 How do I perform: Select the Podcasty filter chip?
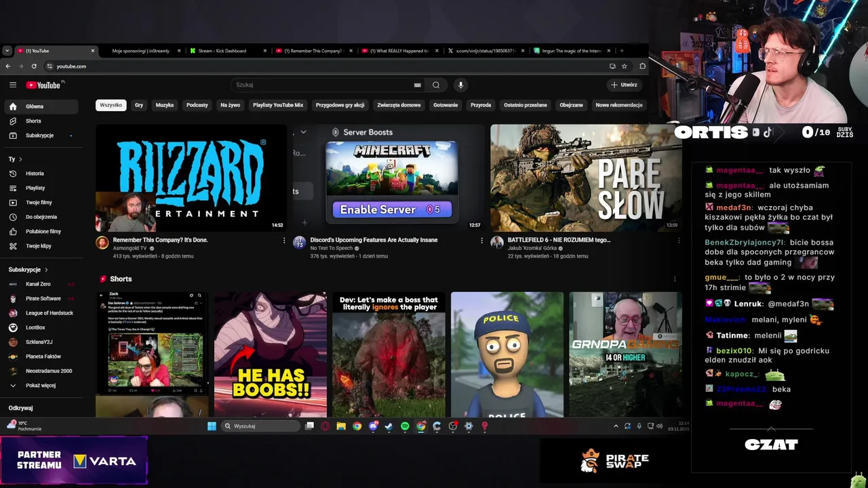[x=197, y=105]
